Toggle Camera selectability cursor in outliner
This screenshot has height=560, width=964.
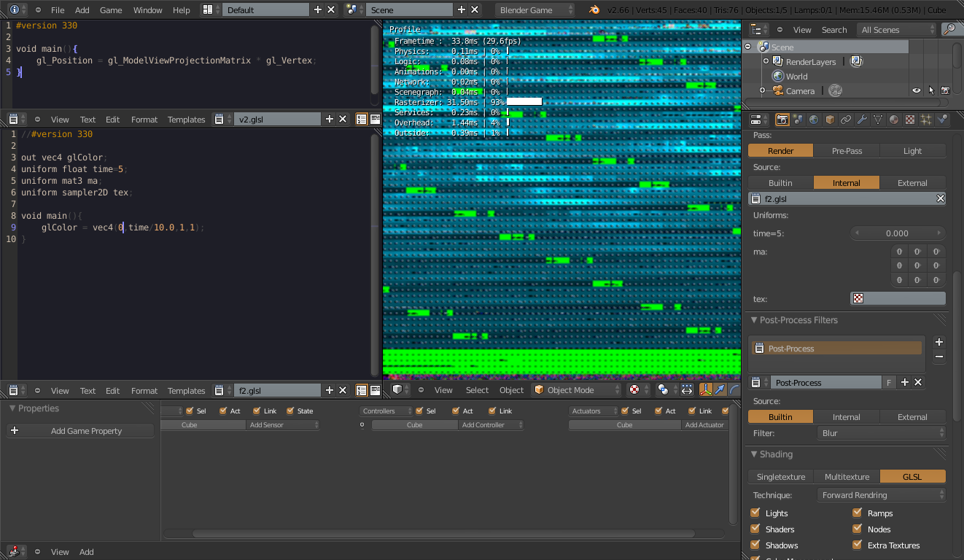(931, 91)
